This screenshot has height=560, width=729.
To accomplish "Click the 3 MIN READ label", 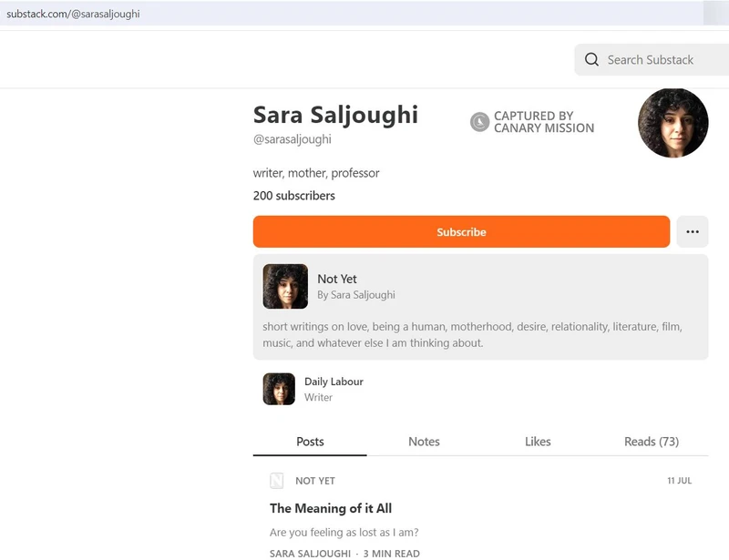I will coord(392,554).
